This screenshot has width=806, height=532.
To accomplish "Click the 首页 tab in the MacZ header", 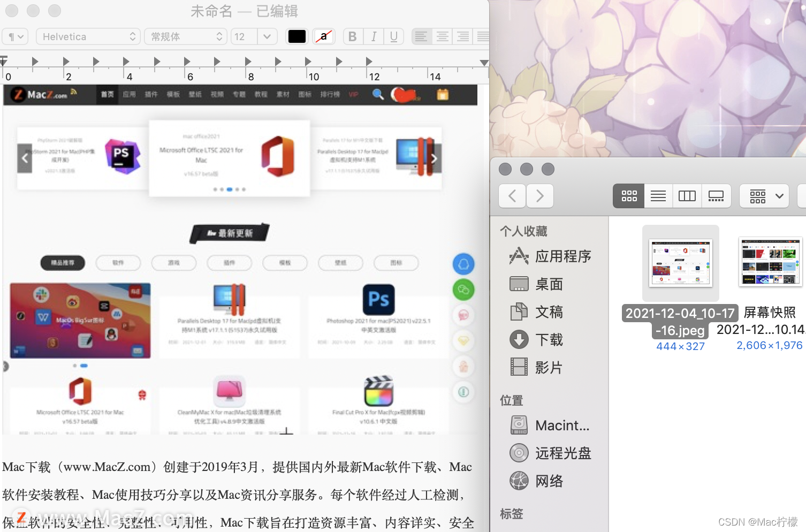I will pos(108,94).
